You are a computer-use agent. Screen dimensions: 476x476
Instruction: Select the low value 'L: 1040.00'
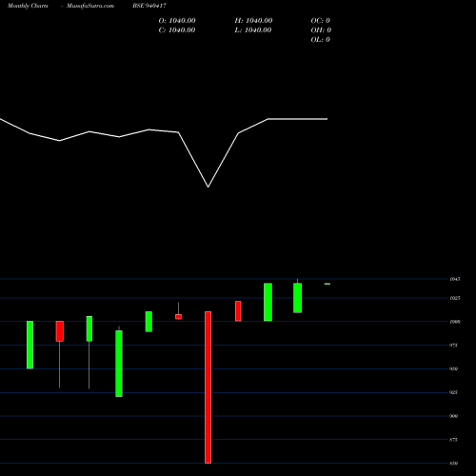[253, 30]
